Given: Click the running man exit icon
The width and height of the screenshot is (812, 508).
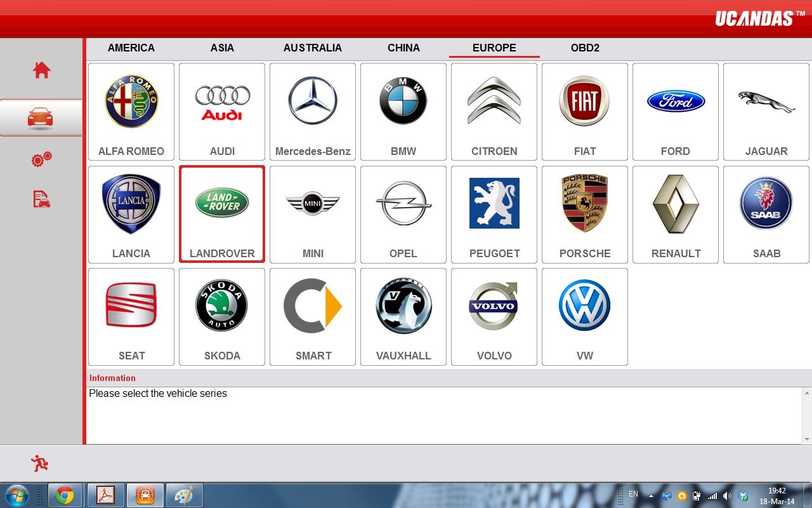Looking at the screenshot, I should click(39, 464).
